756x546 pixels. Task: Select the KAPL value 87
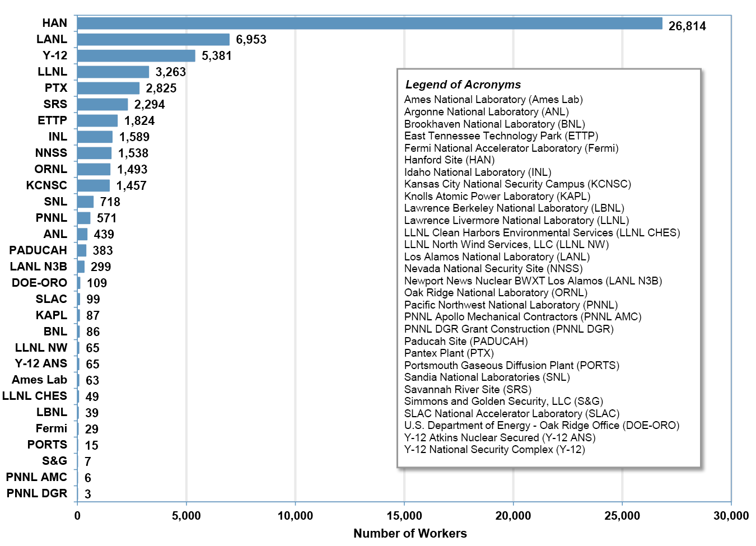pos(93,315)
